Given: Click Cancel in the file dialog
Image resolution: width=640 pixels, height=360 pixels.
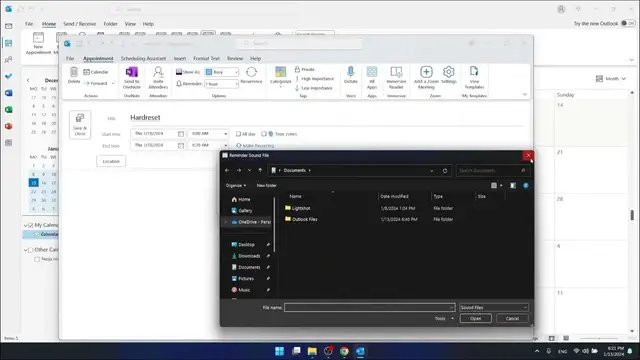Looking at the screenshot, I should tap(512, 318).
